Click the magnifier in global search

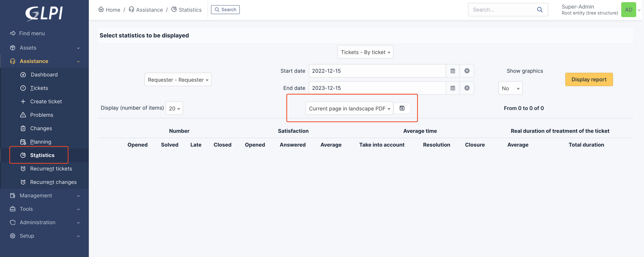(540, 10)
